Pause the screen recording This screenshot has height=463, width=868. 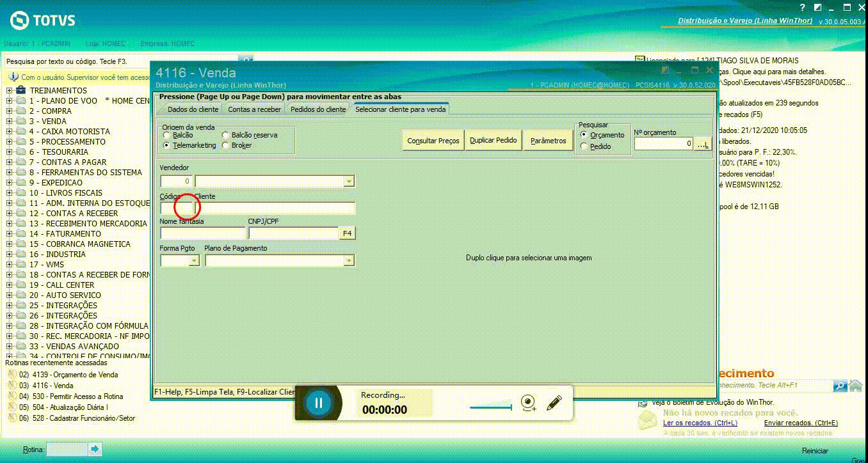[x=319, y=403]
